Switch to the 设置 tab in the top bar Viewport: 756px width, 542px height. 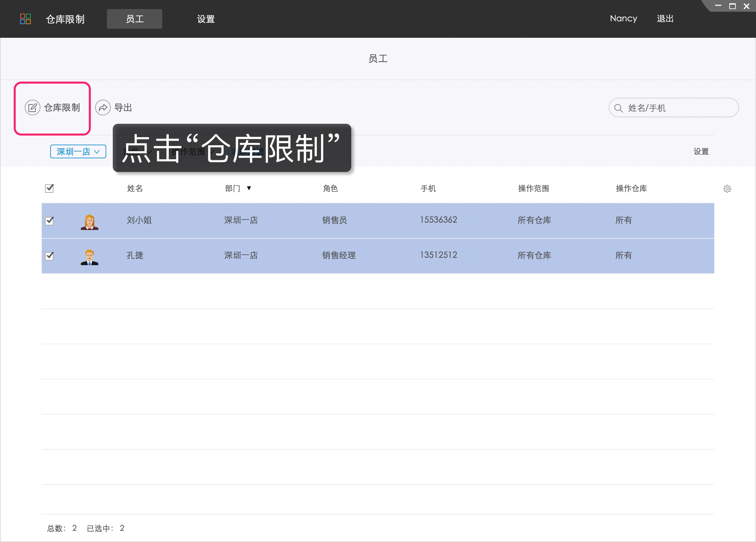tap(206, 19)
